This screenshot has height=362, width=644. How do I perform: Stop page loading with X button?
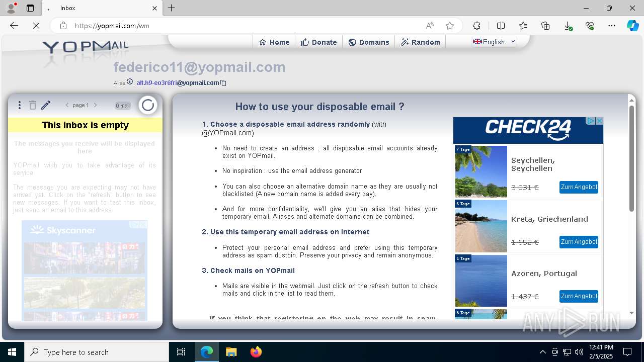(36, 26)
